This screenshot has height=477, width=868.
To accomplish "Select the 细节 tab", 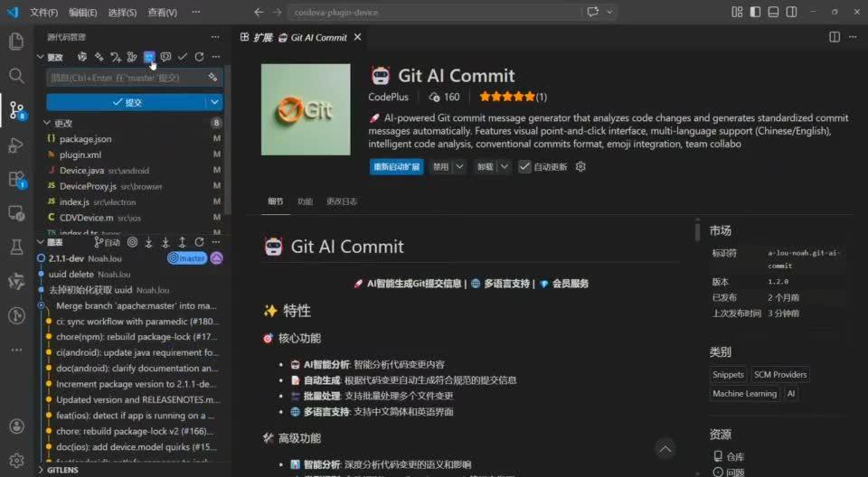I will [276, 201].
